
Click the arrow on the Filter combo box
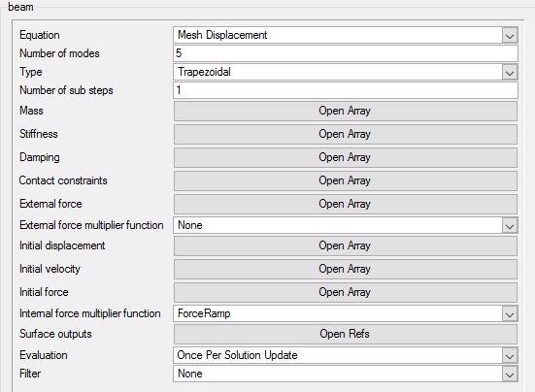(x=510, y=375)
